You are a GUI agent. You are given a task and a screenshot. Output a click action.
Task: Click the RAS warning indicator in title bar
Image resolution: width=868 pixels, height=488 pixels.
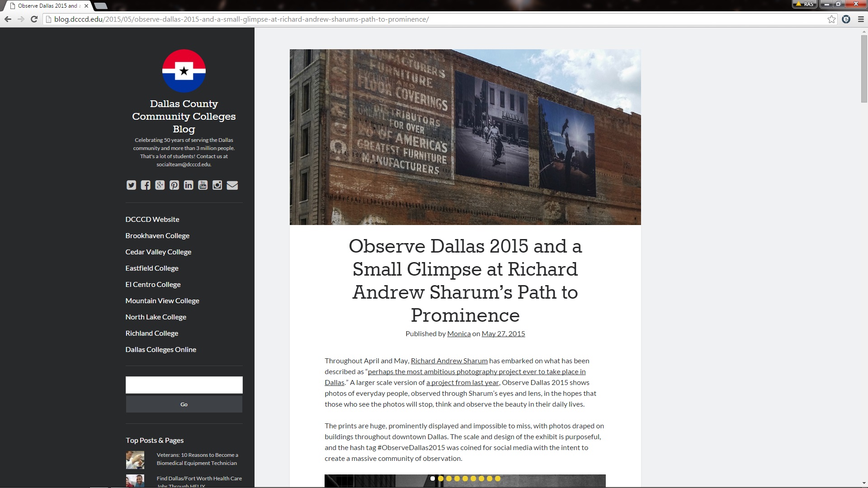coord(805,4)
